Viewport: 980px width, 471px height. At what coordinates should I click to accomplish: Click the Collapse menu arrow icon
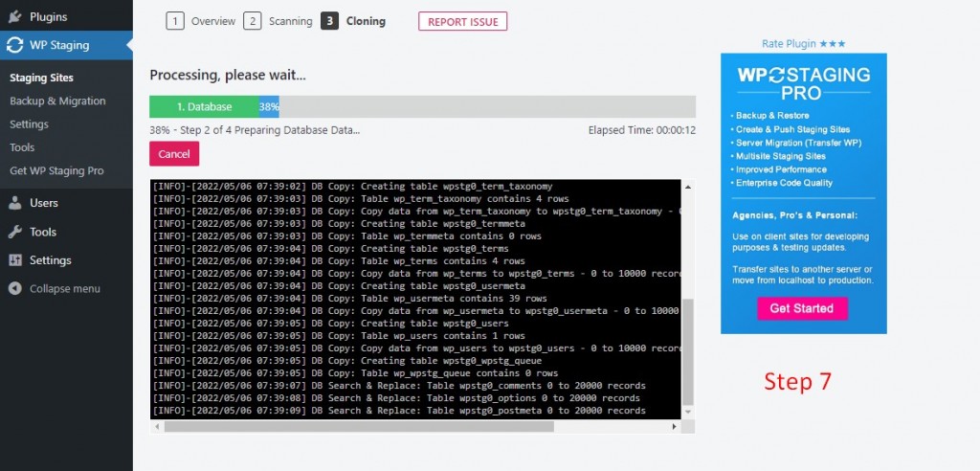15,288
